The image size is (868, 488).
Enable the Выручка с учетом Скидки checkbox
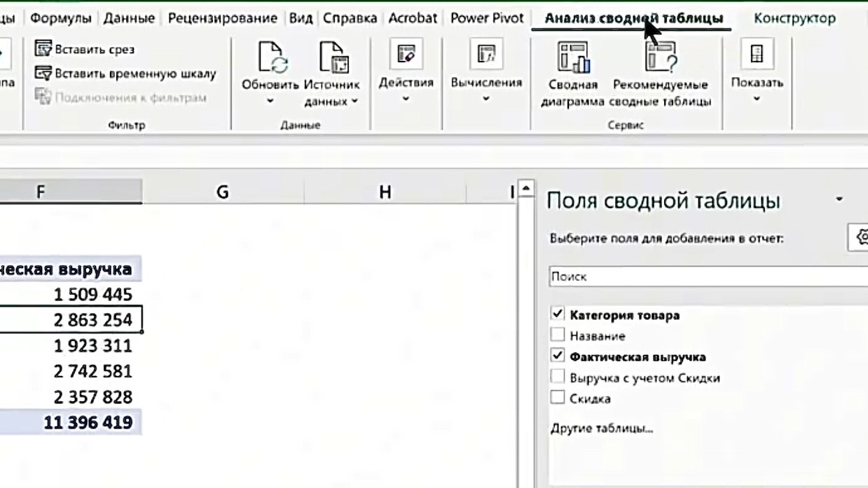pyautogui.click(x=558, y=377)
